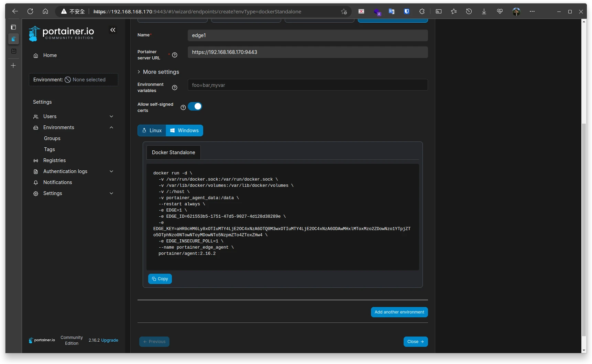Viewport: 592px width, 364px height.
Task: Click browser refresh icon
Action: [x=30, y=11]
